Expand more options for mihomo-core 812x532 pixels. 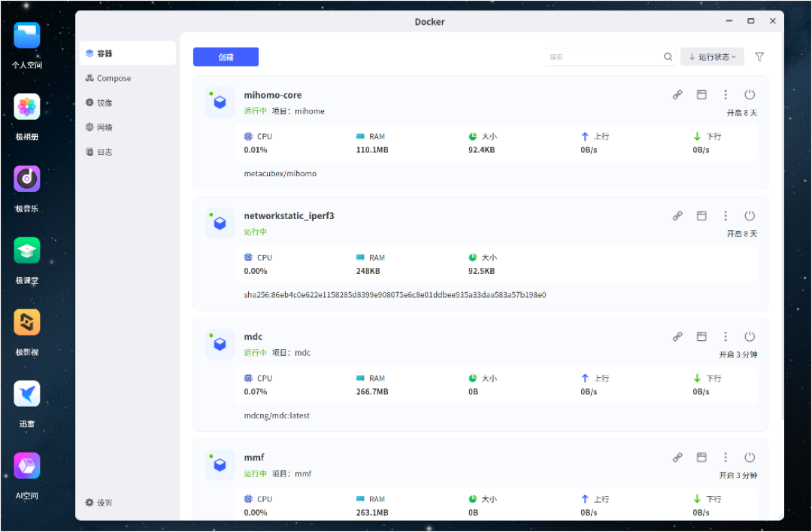click(726, 95)
